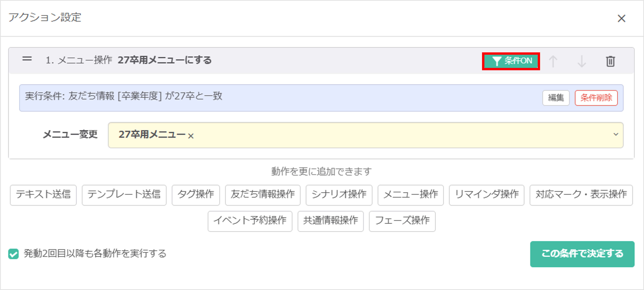The width and height of the screenshot is (644, 290).
Task: Click 編集 to edit the condition
Action: coord(556,98)
